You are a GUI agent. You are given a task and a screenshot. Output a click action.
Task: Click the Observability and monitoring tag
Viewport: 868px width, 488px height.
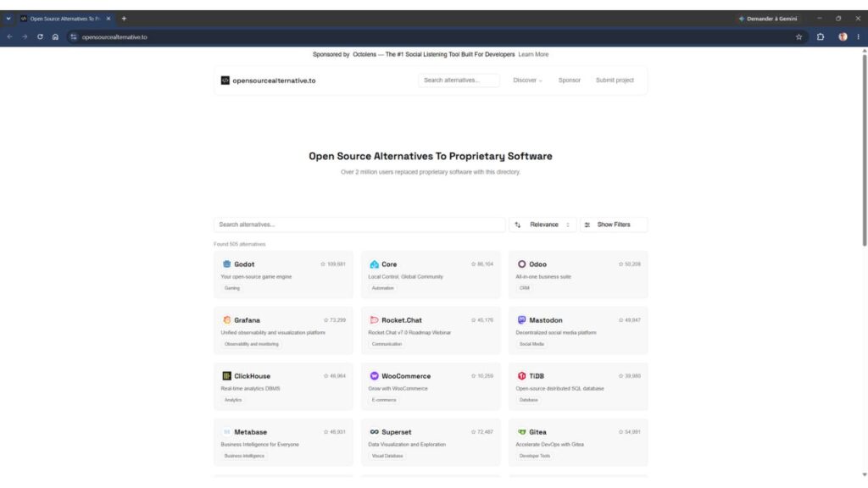251,344
